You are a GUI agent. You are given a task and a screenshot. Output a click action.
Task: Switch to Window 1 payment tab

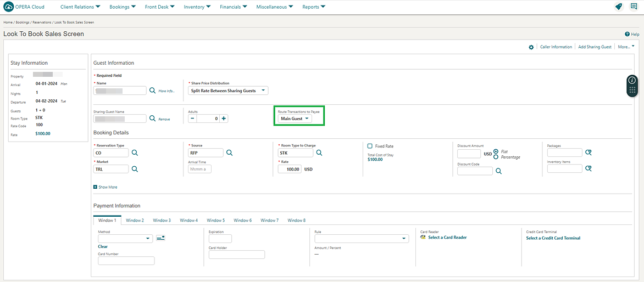pos(107,220)
